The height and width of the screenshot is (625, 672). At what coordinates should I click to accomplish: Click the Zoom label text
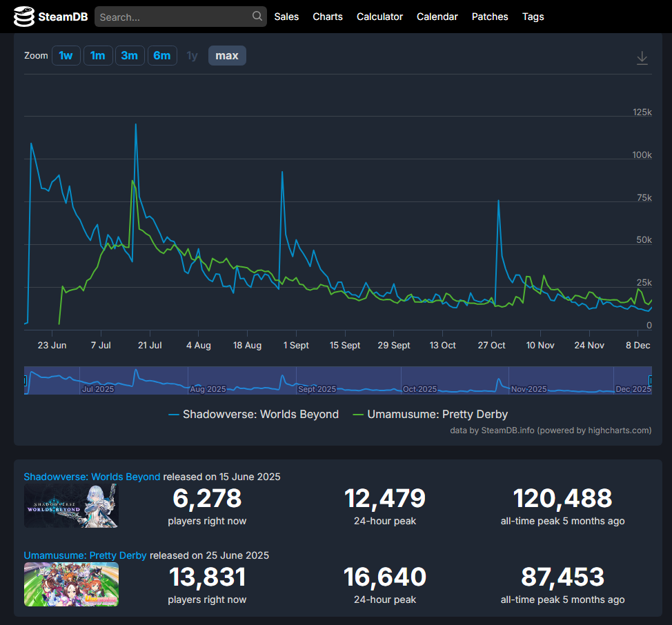coord(36,56)
